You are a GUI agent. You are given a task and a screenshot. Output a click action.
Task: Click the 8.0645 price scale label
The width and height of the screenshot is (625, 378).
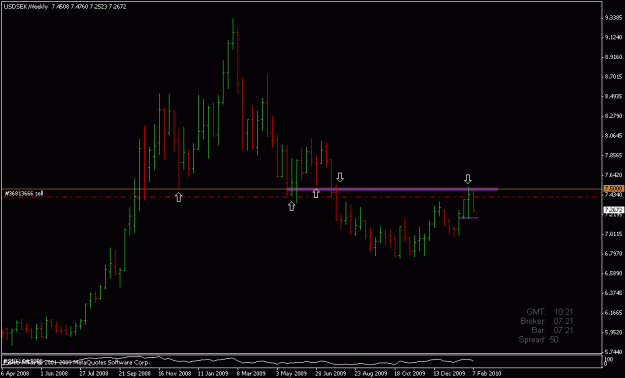613,136
